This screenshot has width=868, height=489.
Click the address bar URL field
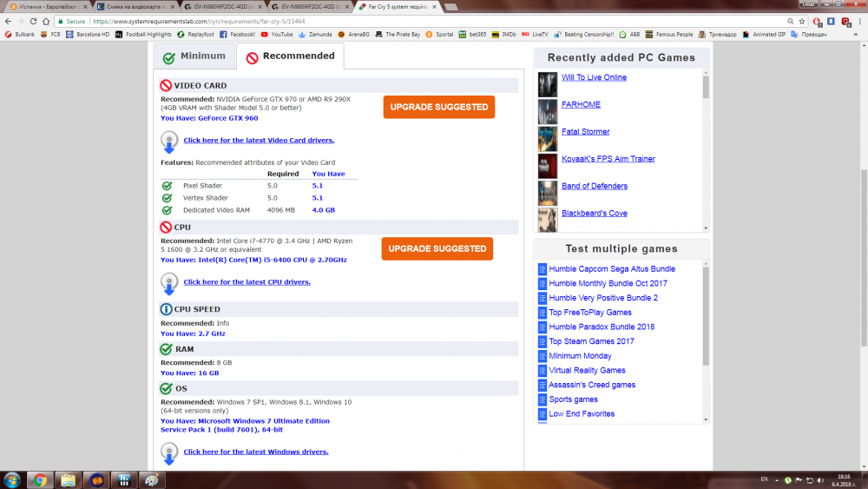click(421, 21)
